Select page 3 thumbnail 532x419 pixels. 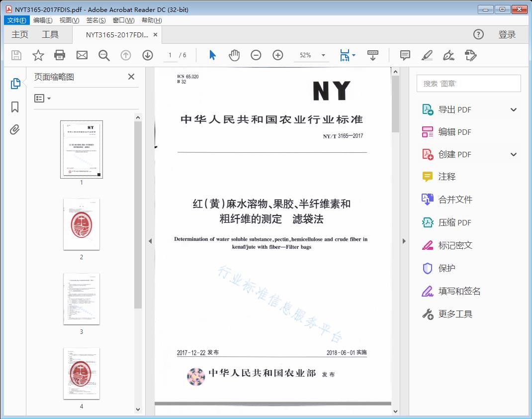coord(81,299)
